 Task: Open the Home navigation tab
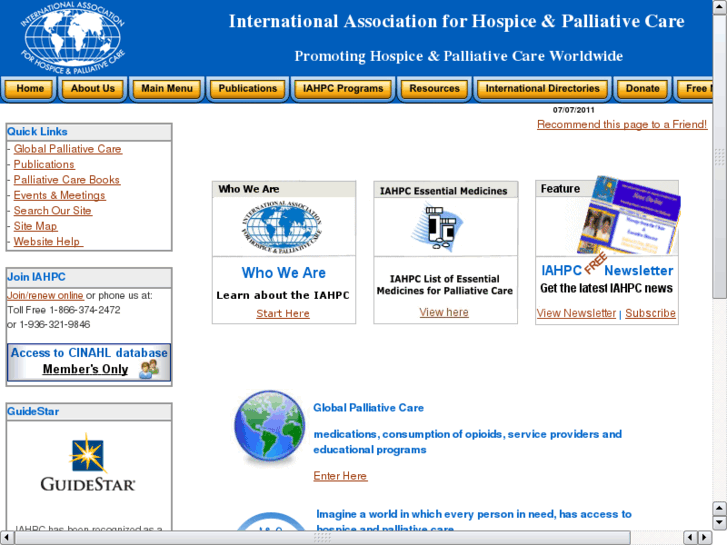(30, 89)
